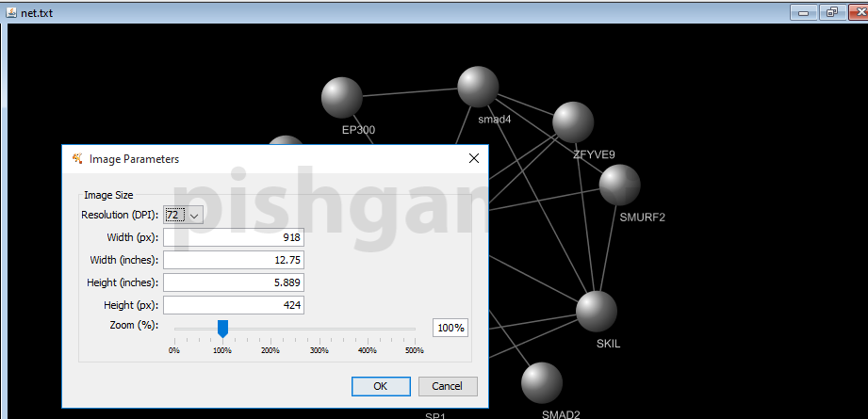Restore down the net.txt window
868x419 pixels.
[831, 12]
